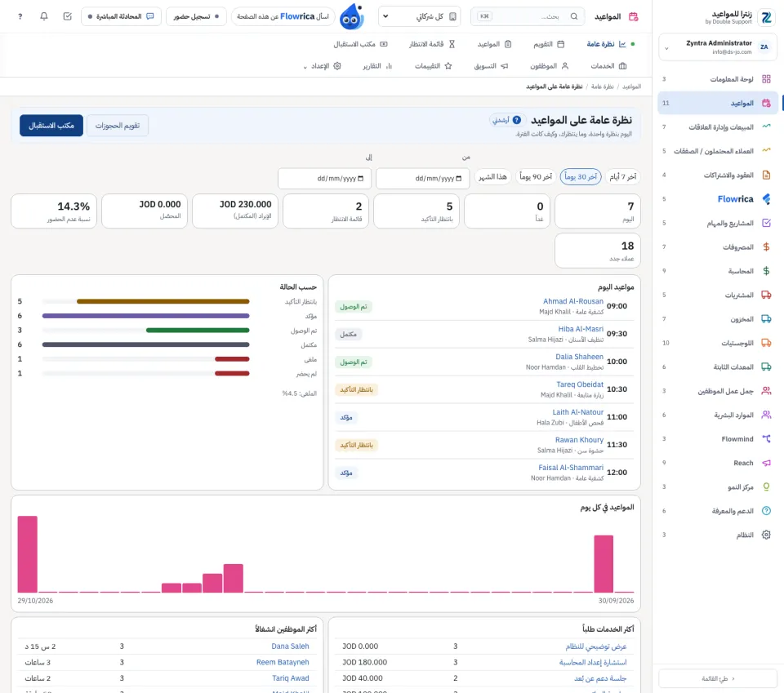Open the help question mark icon
784x693 pixels.
coord(20,16)
